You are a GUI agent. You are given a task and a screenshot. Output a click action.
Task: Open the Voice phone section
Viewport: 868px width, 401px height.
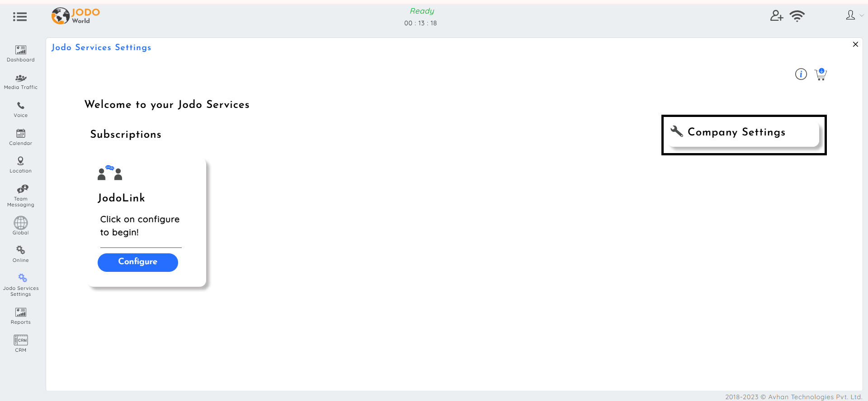21,110
